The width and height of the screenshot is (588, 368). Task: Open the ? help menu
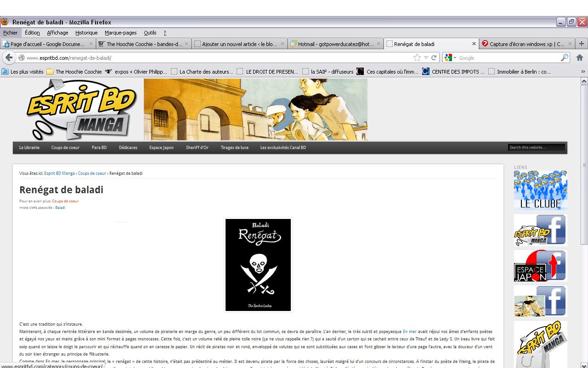coord(165,33)
